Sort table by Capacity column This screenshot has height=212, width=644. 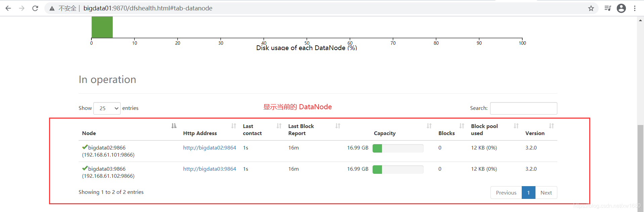pos(429,126)
